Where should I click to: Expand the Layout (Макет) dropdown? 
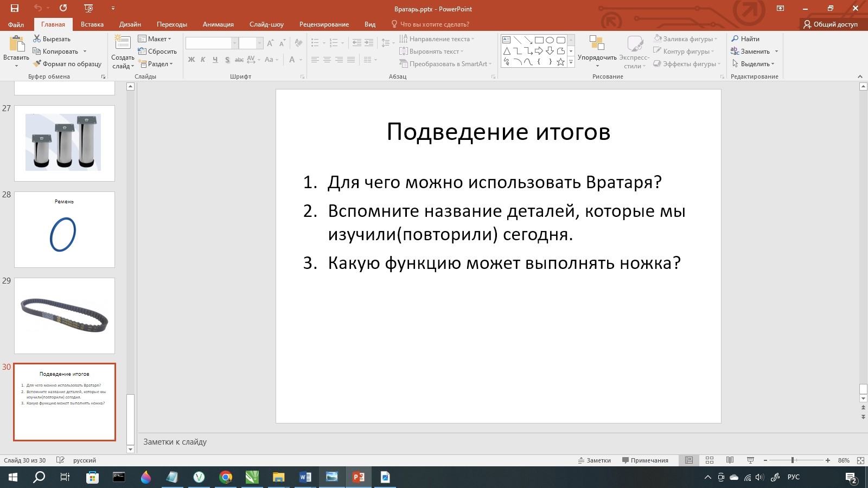click(x=155, y=39)
